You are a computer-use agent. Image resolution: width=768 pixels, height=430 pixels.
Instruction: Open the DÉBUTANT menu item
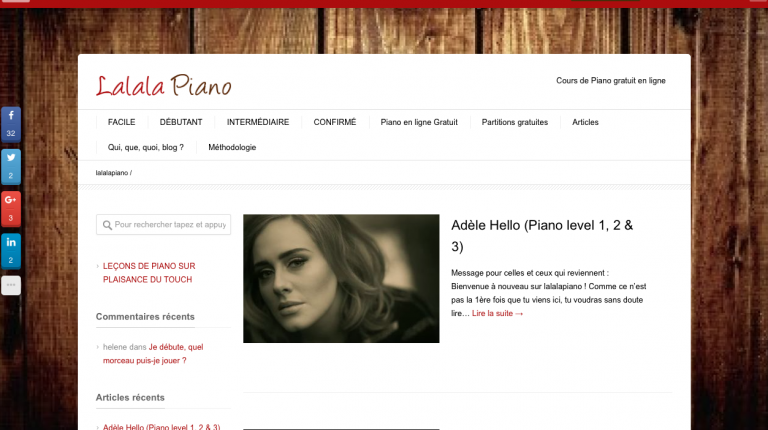pos(181,122)
